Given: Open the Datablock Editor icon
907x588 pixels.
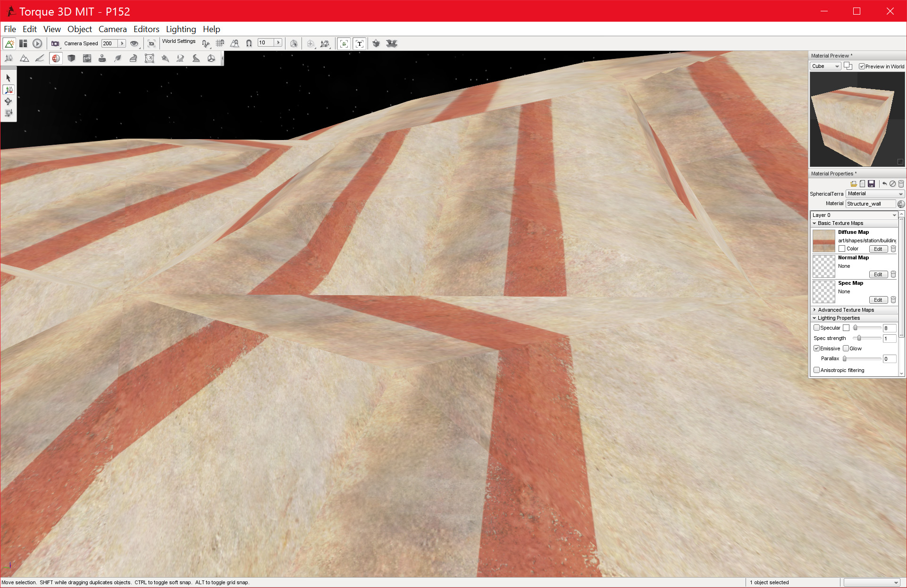Looking at the screenshot, I should point(87,58).
